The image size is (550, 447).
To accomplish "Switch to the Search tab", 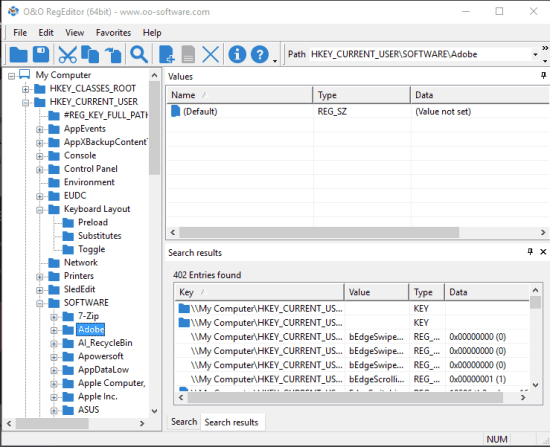I will 184,422.
